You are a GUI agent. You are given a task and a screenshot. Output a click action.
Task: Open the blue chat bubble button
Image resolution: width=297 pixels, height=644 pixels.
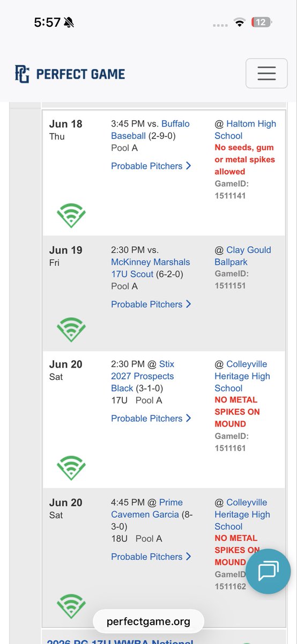(268, 570)
